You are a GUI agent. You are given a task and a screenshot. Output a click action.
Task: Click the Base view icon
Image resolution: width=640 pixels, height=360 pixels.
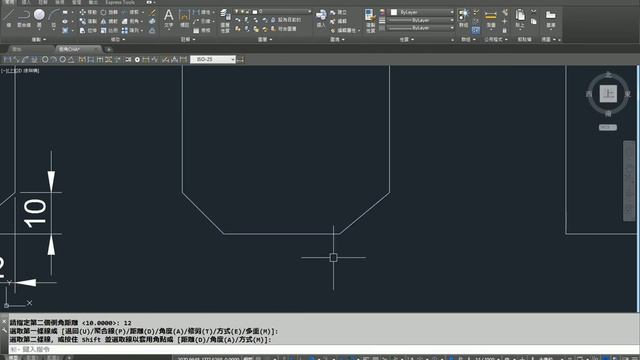551,18
